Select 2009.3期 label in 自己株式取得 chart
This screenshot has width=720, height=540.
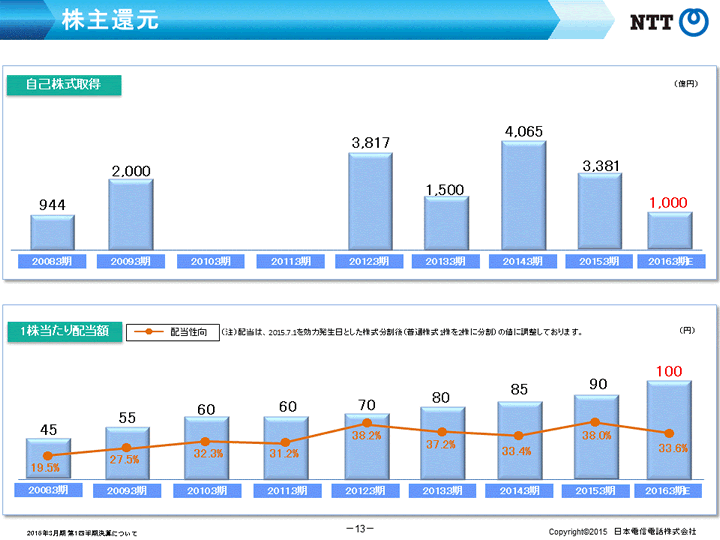pos(131,261)
